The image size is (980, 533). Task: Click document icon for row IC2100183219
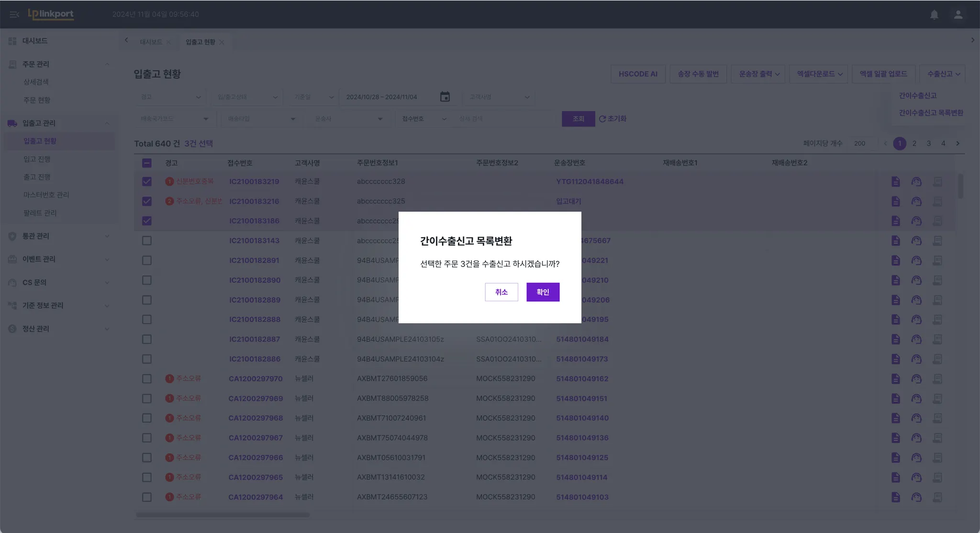coord(895,181)
